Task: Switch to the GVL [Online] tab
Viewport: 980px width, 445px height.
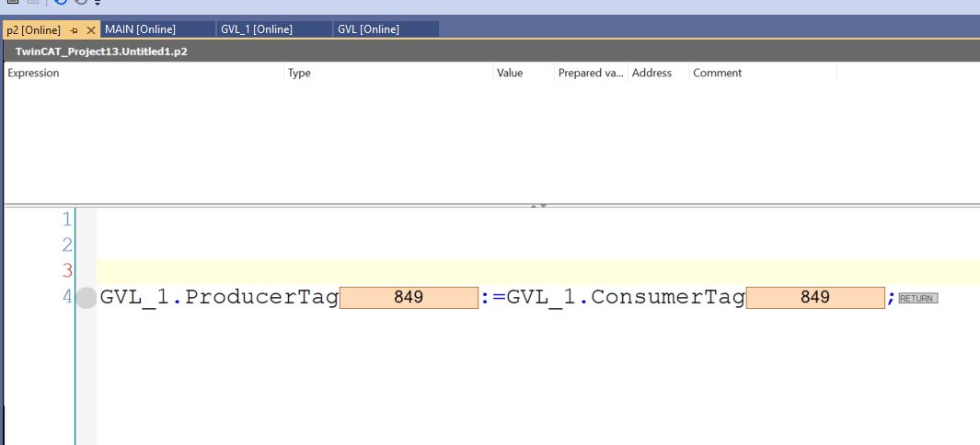Action: tap(386, 29)
